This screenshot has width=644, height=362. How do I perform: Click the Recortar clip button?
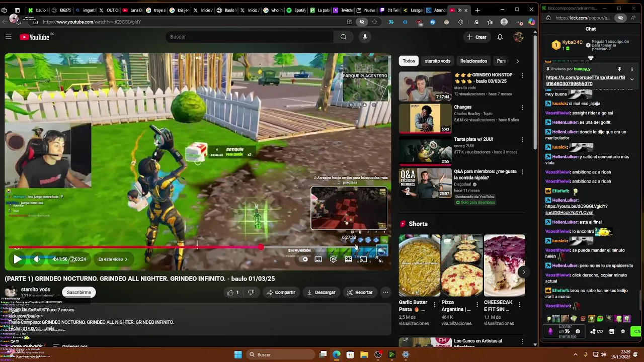(x=359, y=292)
